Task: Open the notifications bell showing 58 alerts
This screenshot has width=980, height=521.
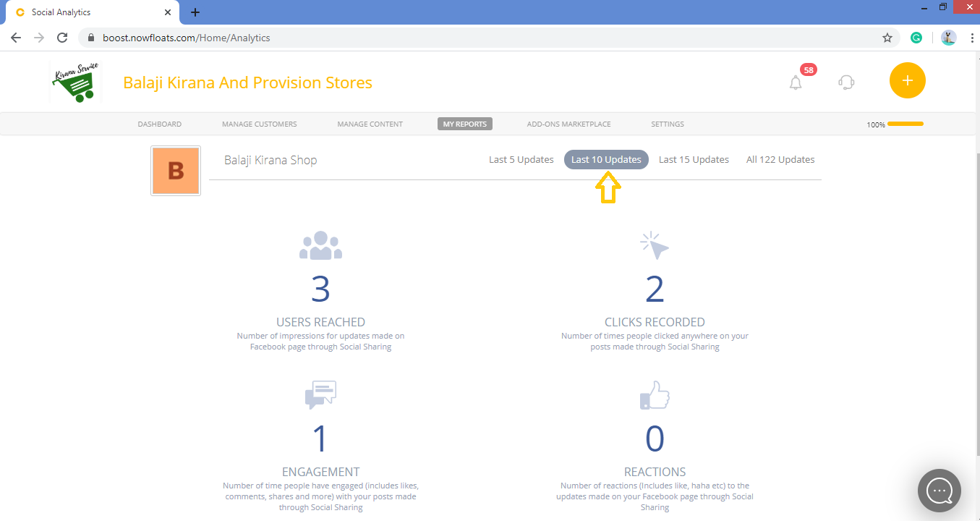Action: [796, 82]
